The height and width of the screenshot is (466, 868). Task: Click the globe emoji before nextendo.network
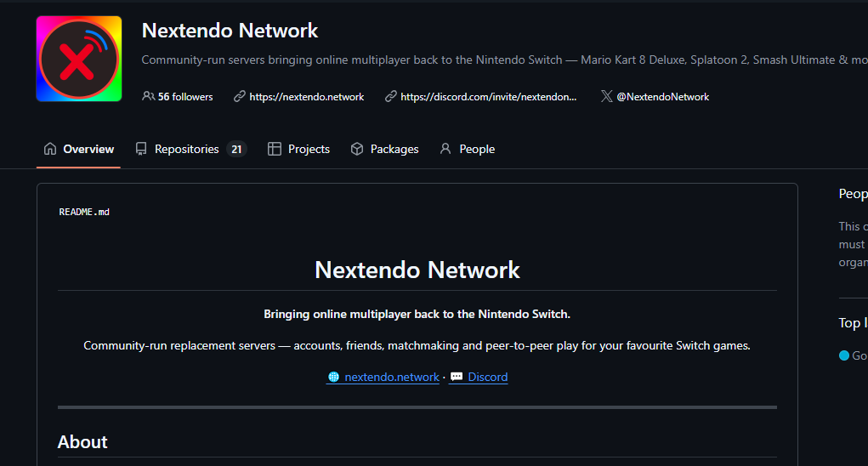334,377
